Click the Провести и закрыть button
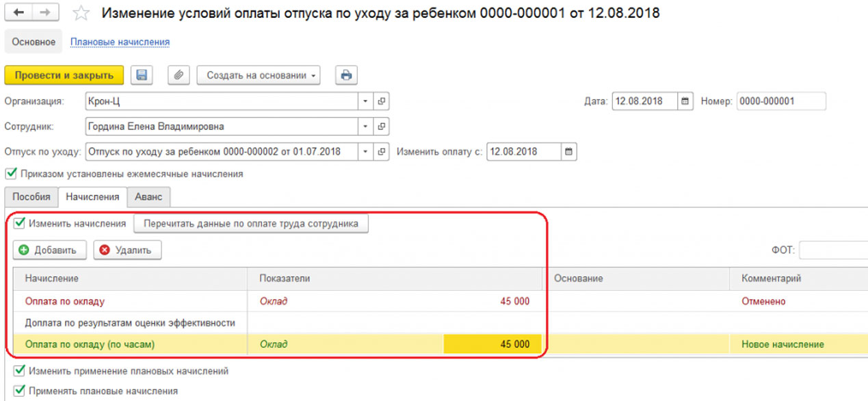Screen dimensions: 868x401 click(x=64, y=75)
